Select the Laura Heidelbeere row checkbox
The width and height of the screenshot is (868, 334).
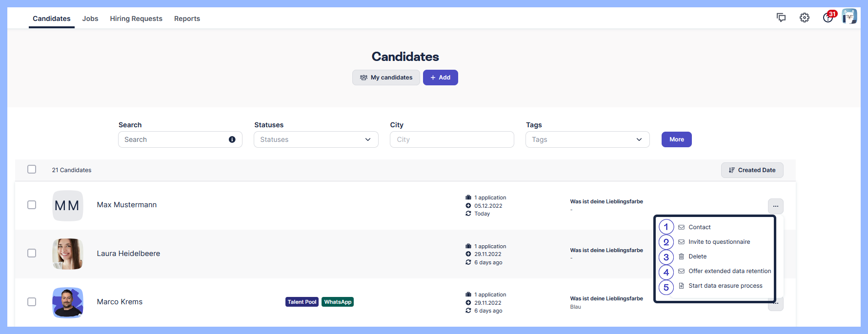pyautogui.click(x=32, y=253)
